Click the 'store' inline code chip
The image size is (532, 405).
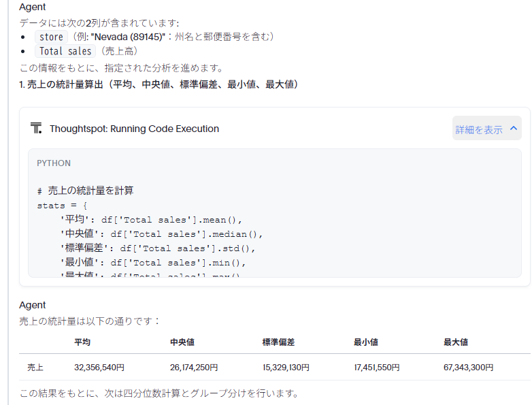51,37
